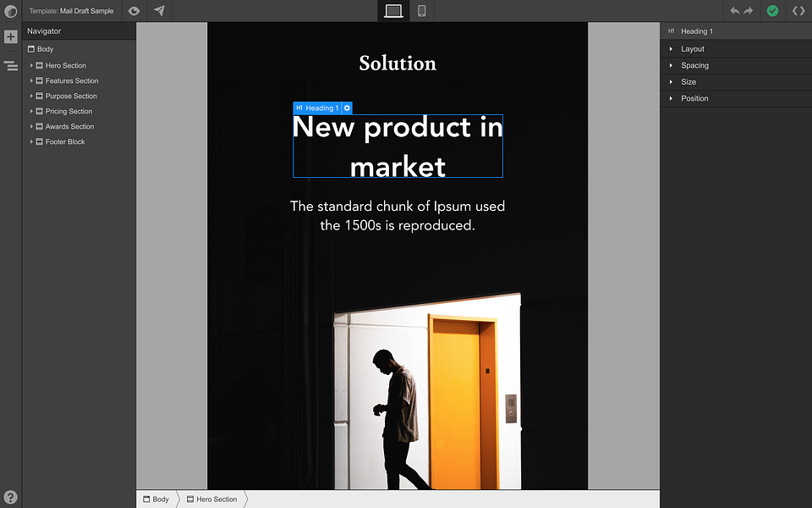The image size is (812, 508).
Task: Open the preview with the eye icon
Action: (133, 11)
